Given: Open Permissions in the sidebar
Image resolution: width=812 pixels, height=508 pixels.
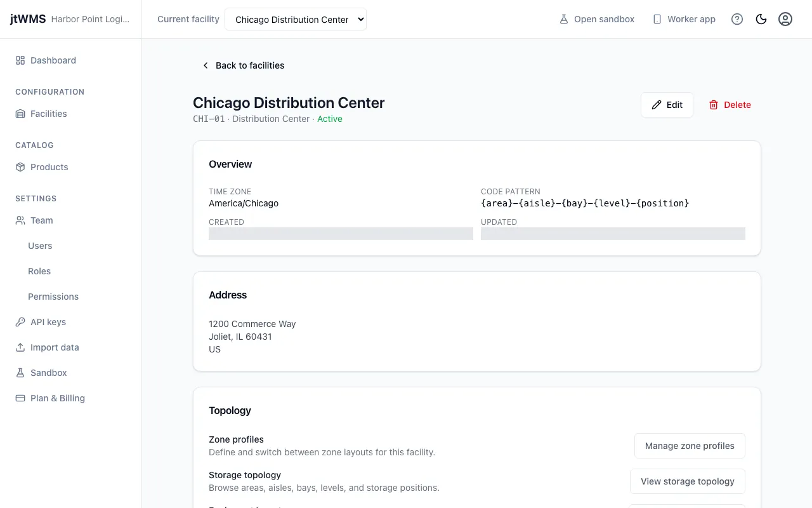Looking at the screenshot, I should [x=53, y=297].
